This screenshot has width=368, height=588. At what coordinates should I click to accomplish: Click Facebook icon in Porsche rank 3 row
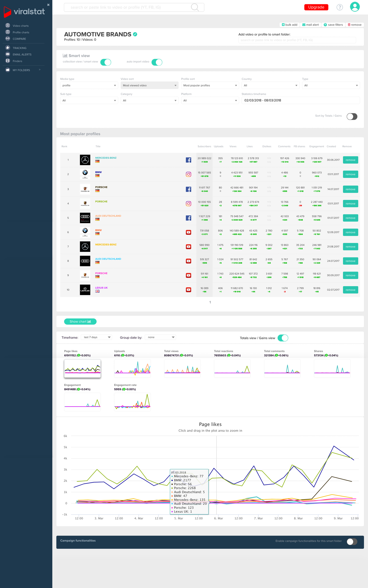[x=188, y=189]
